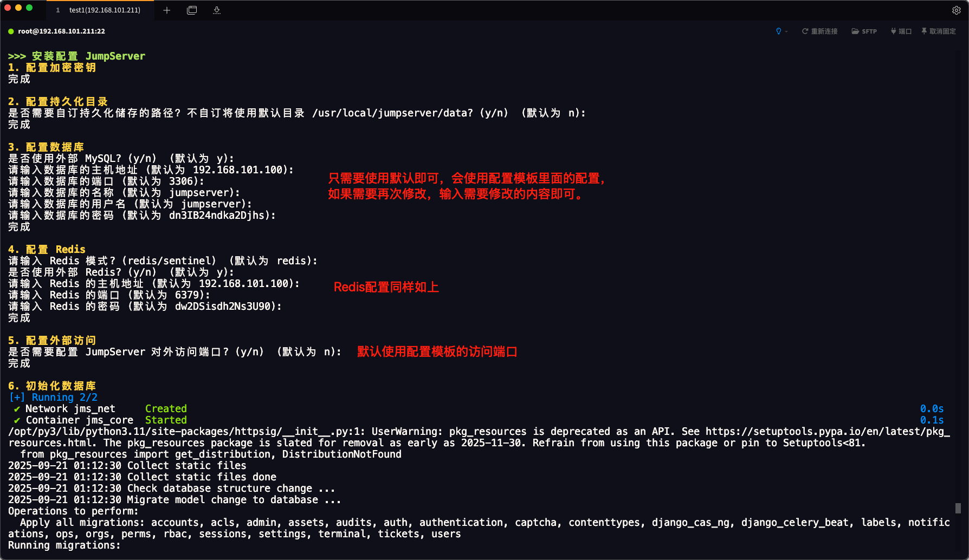Click inside the terminal output area
This screenshot has width=969, height=560.
pyautogui.click(x=434, y=271)
